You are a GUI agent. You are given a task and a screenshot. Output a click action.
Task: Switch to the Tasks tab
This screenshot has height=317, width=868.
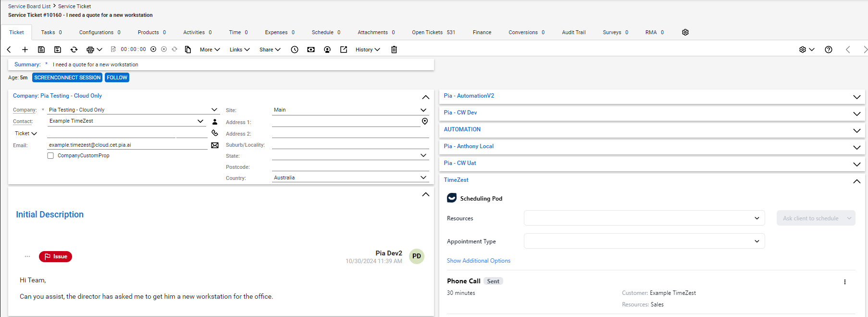pyautogui.click(x=51, y=32)
